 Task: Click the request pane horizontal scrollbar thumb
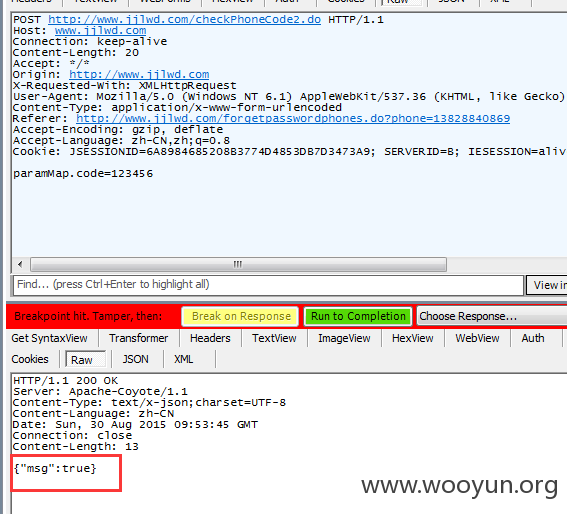point(238,264)
